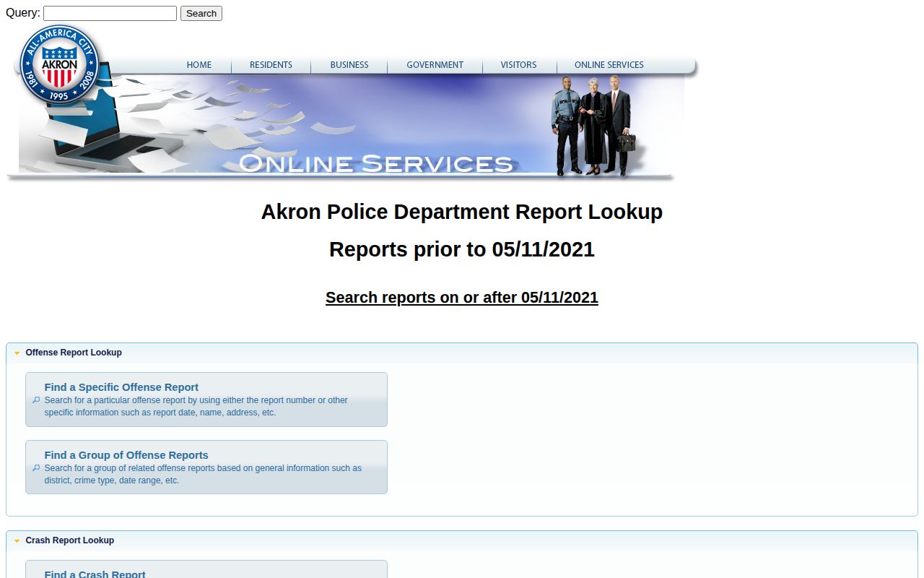Image resolution: width=924 pixels, height=578 pixels.
Task: Click the magnifier icon beside Find a Group of Offense Reports
Action: pos(36,467)
